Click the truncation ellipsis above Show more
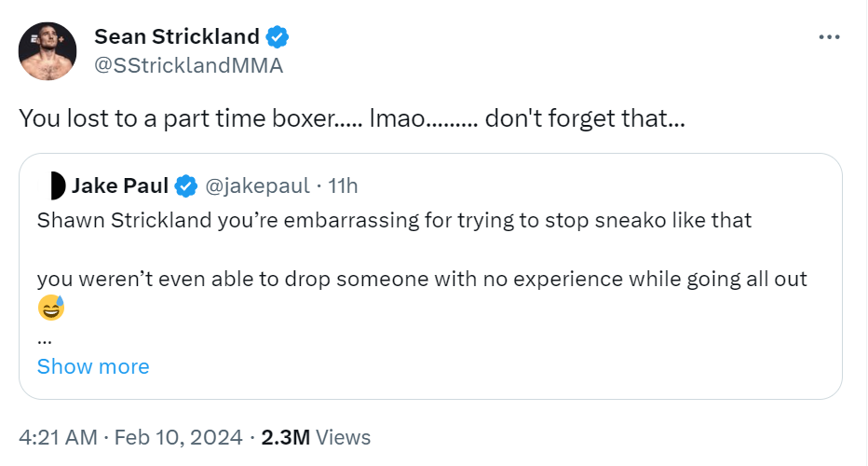868x466 pixels. point(44,338)
